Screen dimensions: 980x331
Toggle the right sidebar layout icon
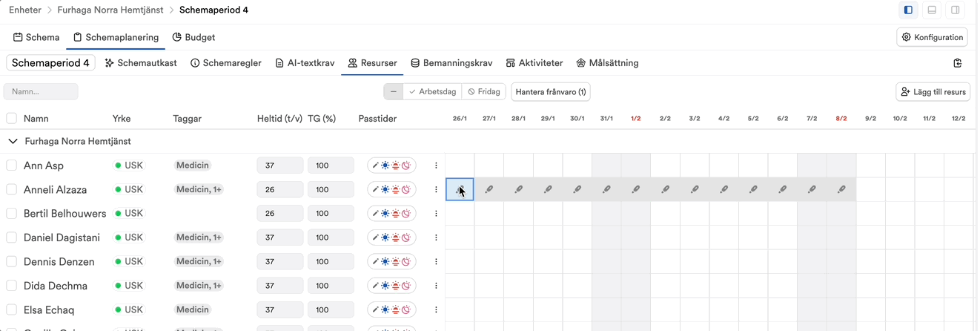(956, 10)
